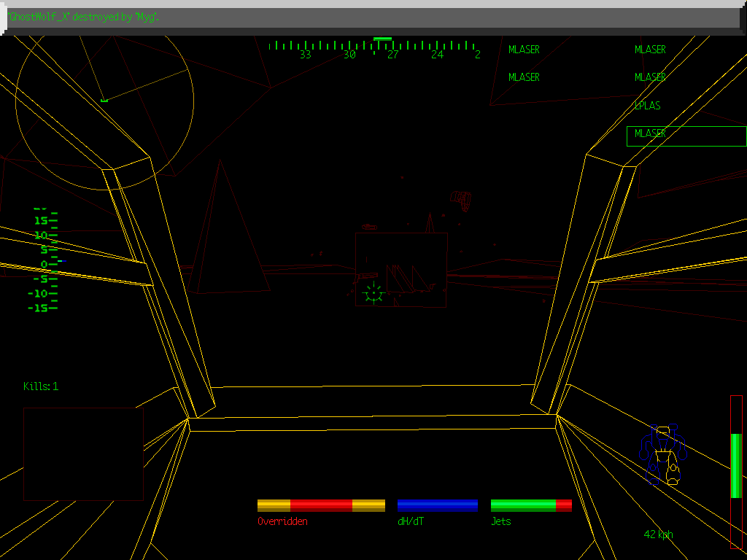747x560 pixels.
Task: Click the green blip on the radar
Action: click(104, 100)
